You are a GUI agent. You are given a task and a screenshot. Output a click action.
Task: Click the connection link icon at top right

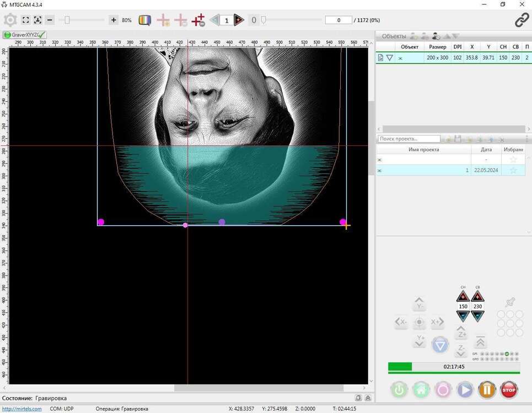522,19
